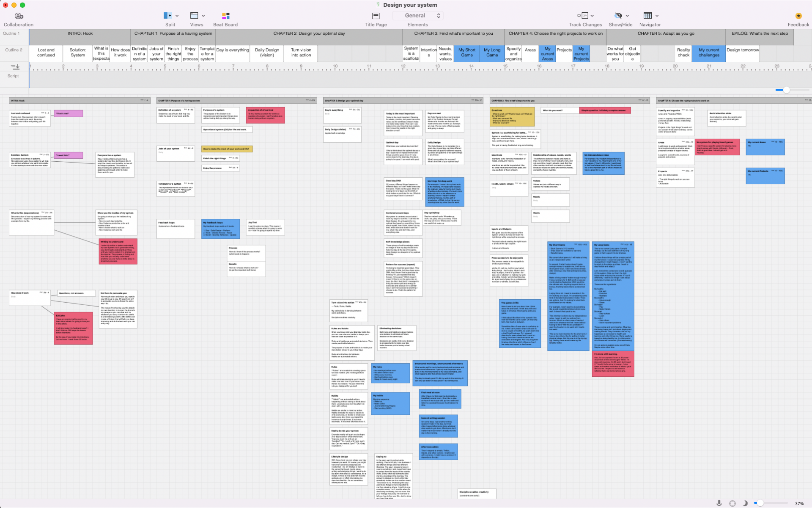Click the blue progress indicator bar
Screen dimensions: 812x508
point(779,90)
